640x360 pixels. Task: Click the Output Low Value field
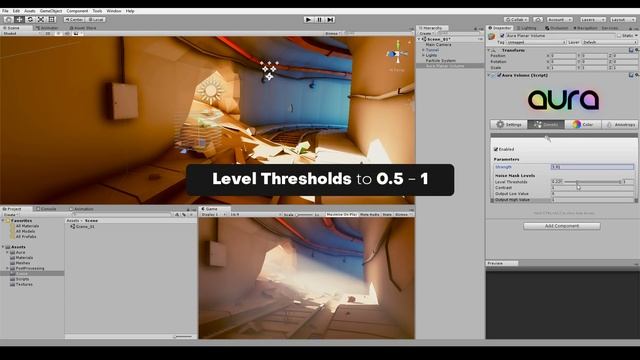[x=592, y=194]
